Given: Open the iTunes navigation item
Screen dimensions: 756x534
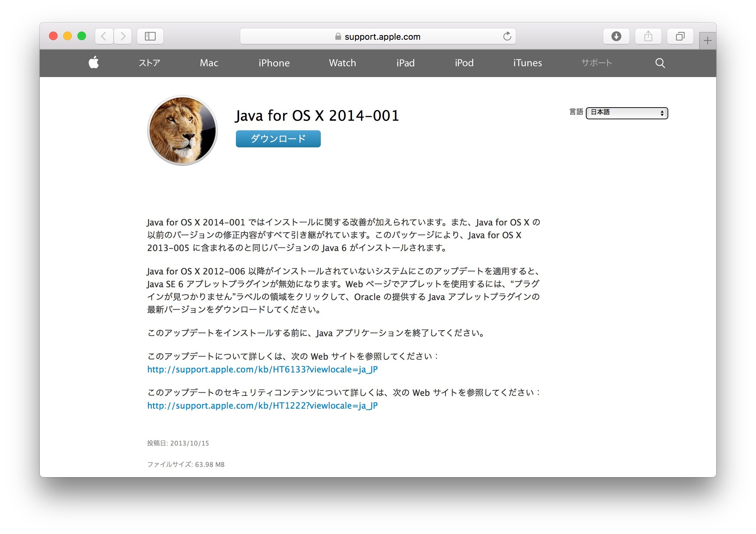Looking at the screenshot, I should [527, 63].
